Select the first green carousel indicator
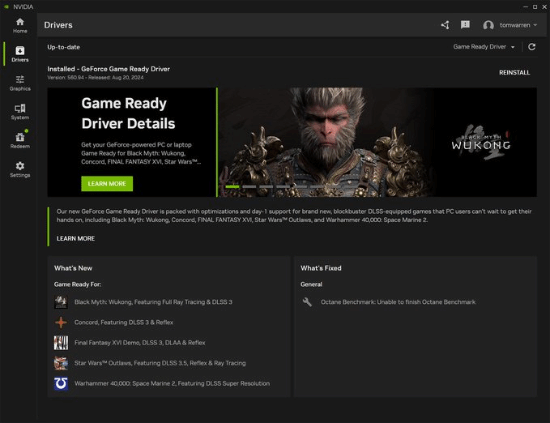550x423 pixels. coord(232,187)
